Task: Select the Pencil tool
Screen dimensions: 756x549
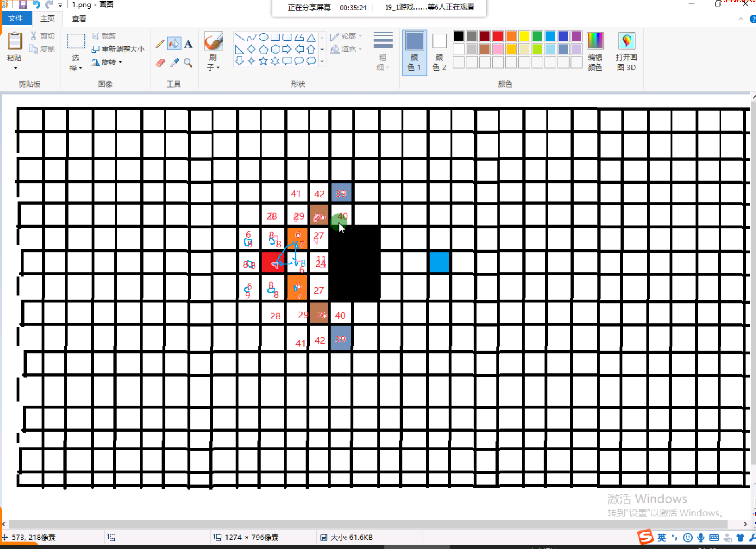Action: tap(160, 44)
